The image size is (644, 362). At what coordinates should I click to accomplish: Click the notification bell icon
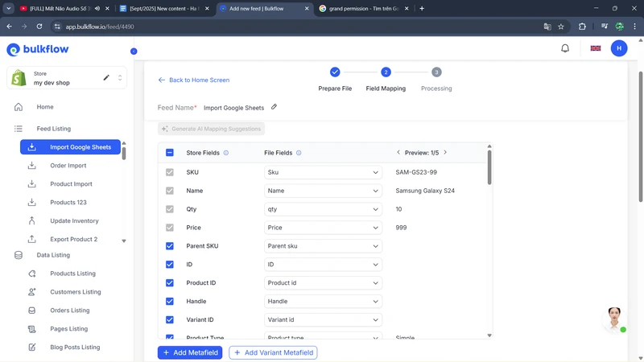pos(565,48)
